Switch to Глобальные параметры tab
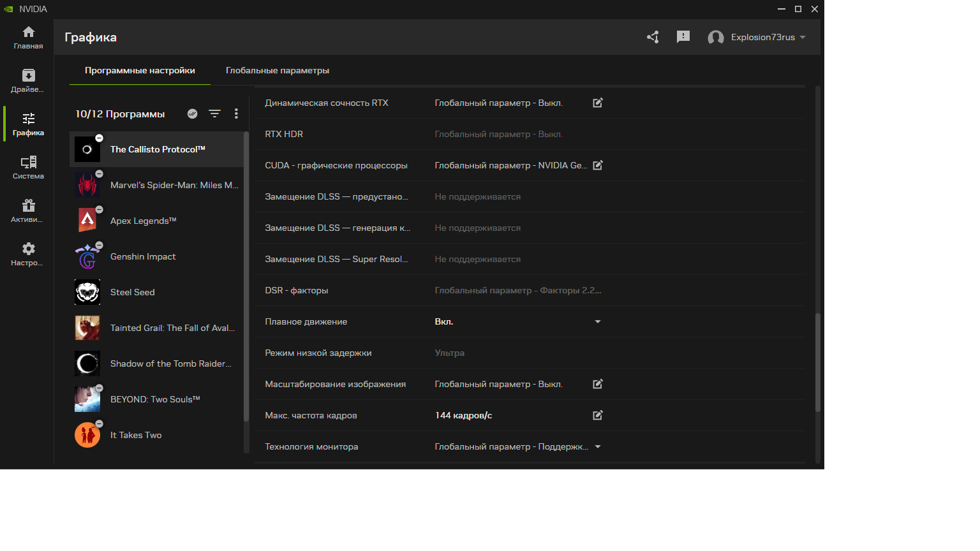This screenshot has width=980, height=551. pyautogui.click(x=278, y=70)
